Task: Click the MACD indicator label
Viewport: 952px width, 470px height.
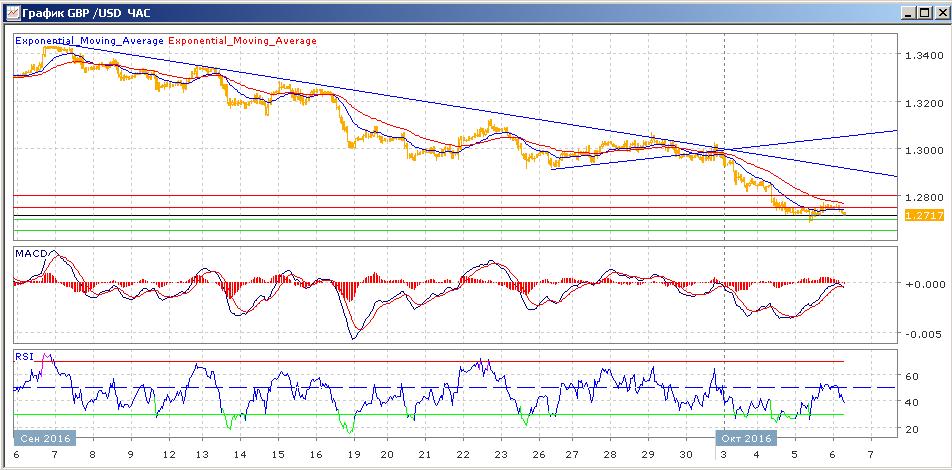Action: pos(30,253)
